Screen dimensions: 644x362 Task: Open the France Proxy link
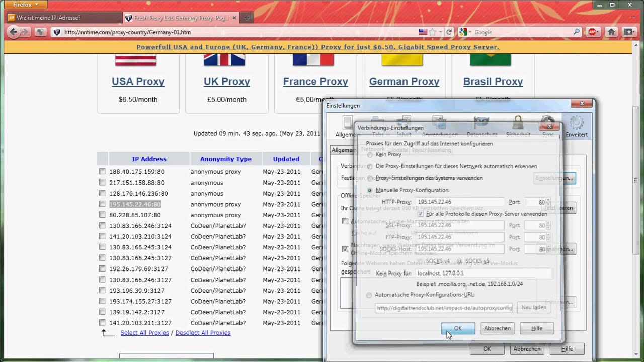pos(315,81)
